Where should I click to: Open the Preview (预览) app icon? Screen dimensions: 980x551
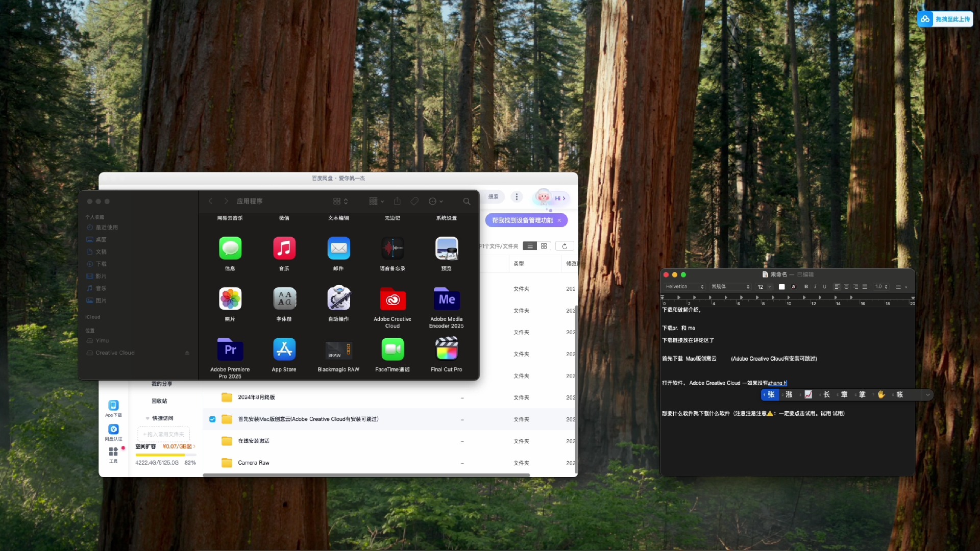(x=447, y=248)
